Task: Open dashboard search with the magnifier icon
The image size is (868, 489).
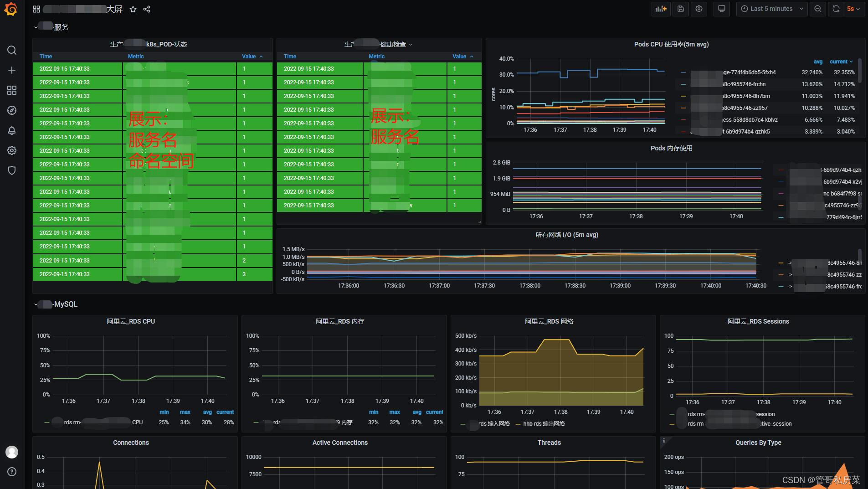Action: point(11,50)
